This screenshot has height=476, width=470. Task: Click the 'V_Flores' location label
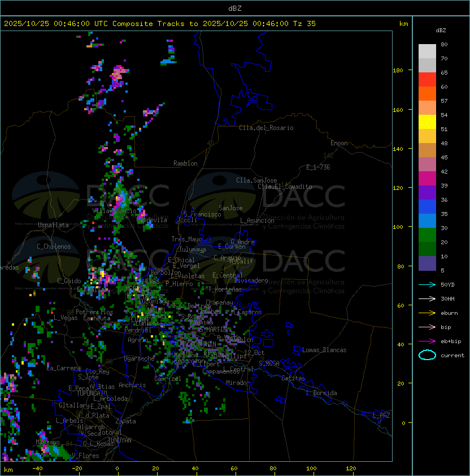coord(85,456)
